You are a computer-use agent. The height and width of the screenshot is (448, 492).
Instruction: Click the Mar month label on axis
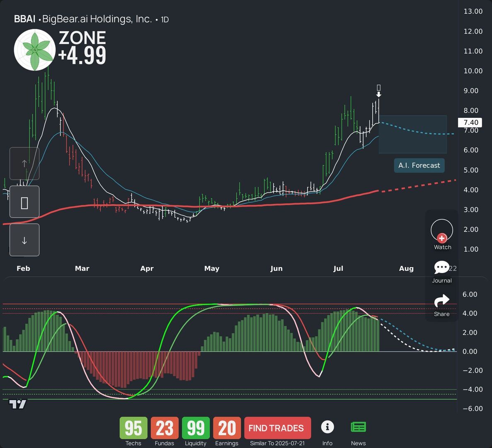82,268
